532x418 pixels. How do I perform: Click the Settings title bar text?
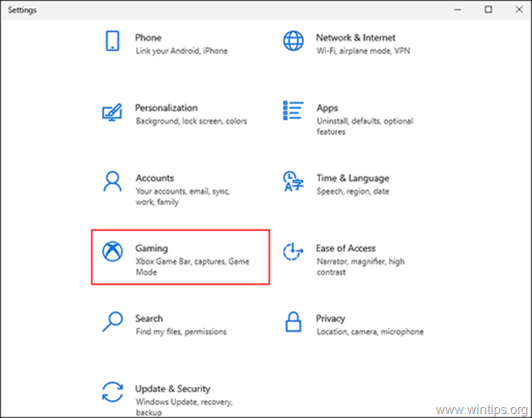pyautogui.click(x=22, y=10)
